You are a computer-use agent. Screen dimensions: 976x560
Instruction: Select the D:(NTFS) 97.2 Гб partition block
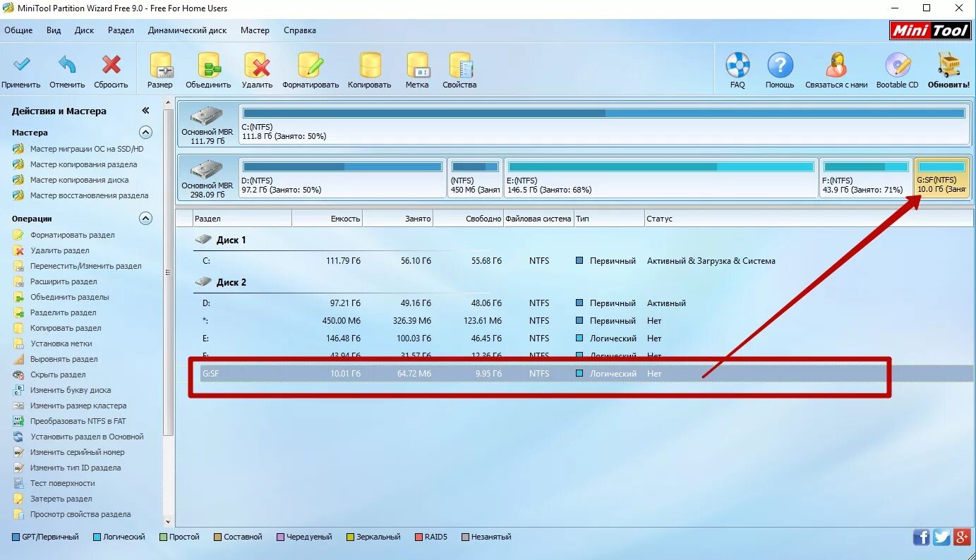pos(342,178)
